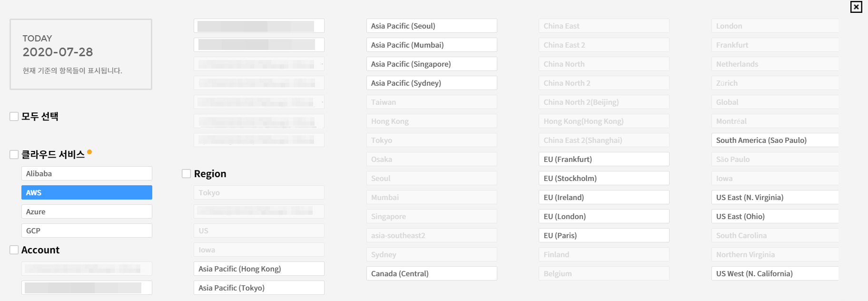Toggle the 클라우드 서비스 checkbox
Viewport: 868px width, 301px height.
14,154
